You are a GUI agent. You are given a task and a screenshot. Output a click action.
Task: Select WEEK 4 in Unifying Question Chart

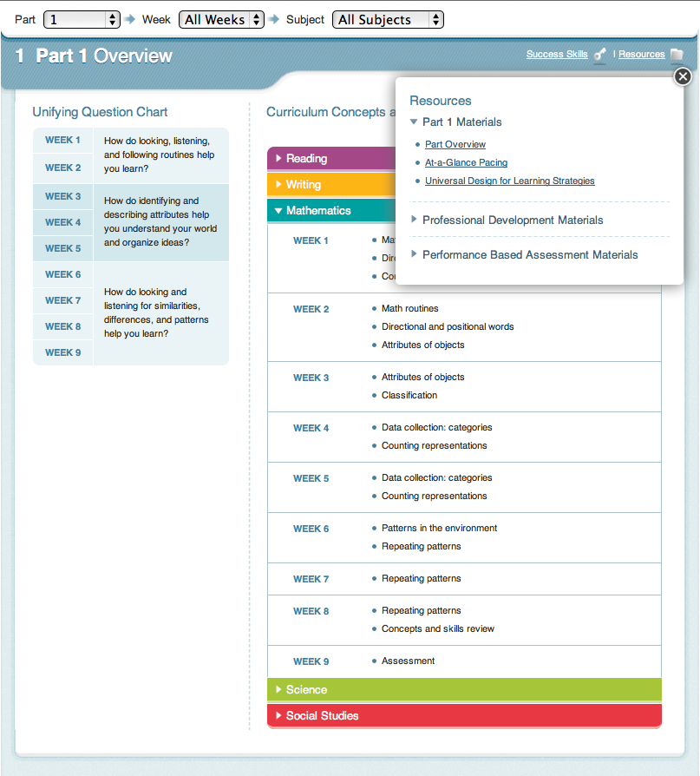(62, 222)
